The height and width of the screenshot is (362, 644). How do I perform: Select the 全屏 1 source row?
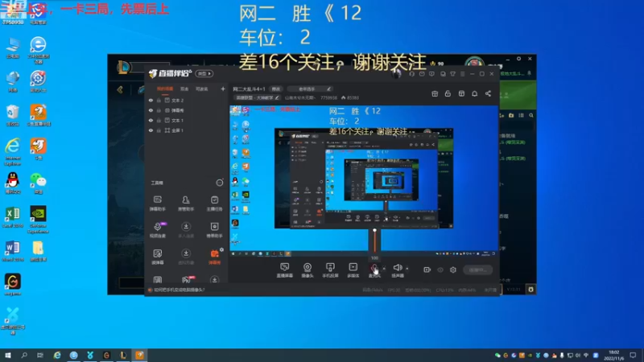click(187, 130)
